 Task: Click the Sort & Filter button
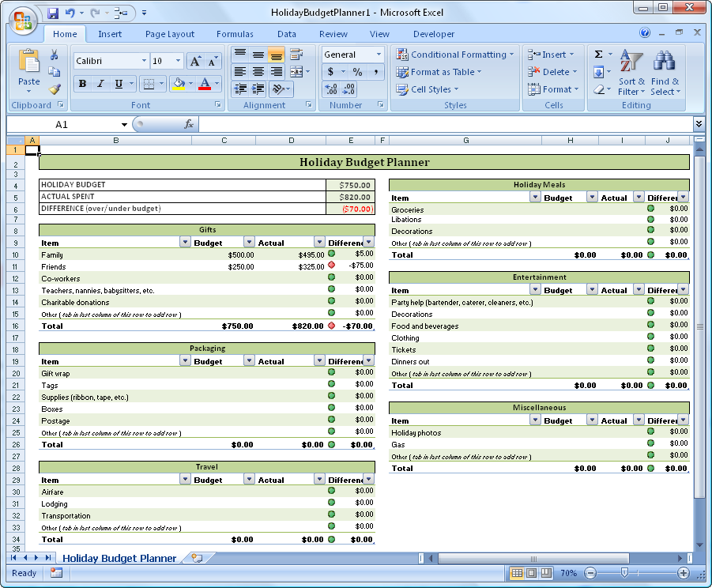click(x=631, y=73)
